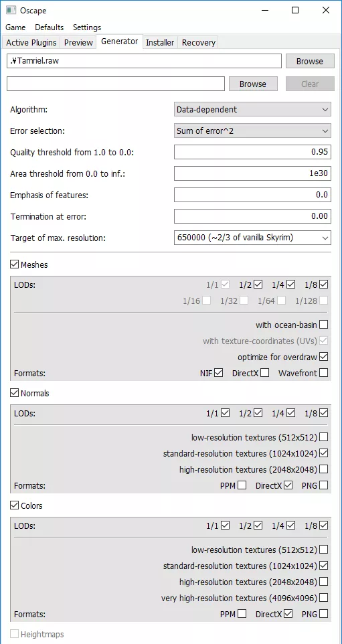Open Target of max. resolution dropdown
Screen dimensions: 342x644
tap(252, 238)
